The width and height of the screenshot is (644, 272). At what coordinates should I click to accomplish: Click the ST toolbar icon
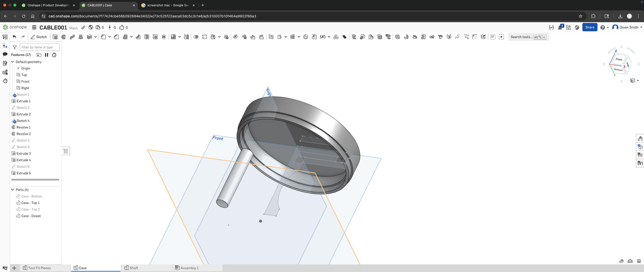493,37
